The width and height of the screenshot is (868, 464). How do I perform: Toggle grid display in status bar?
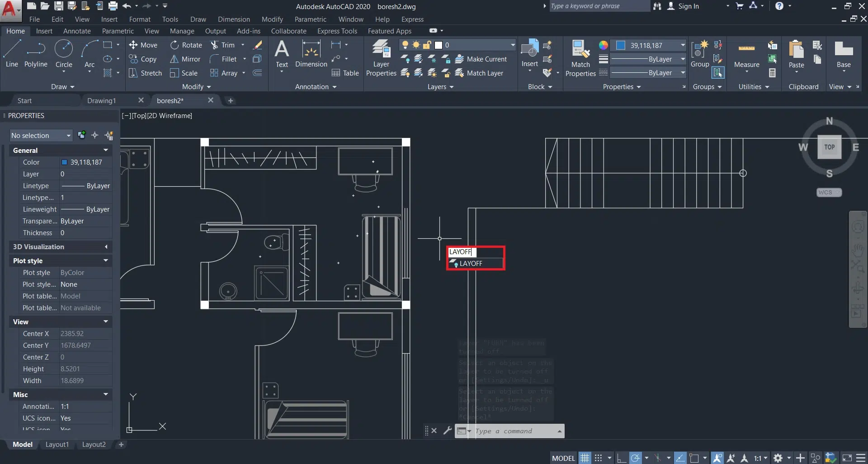[x=585, y=458]
